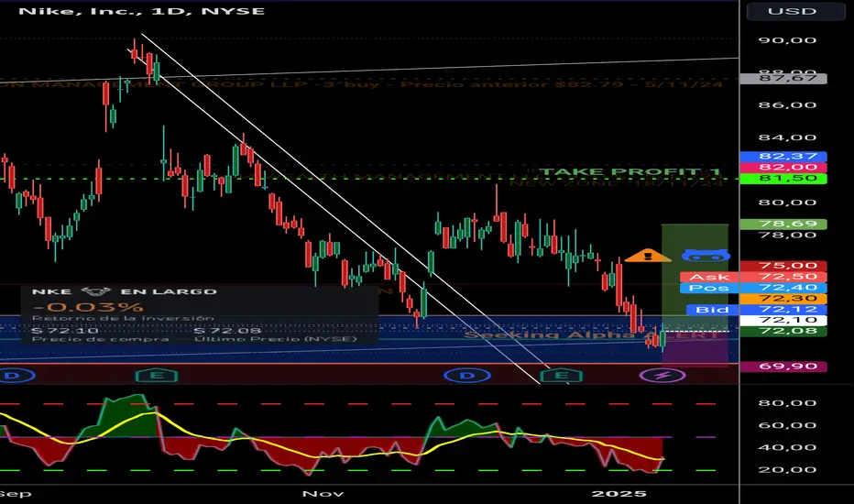Select the red Ask label
Viewport: 854px width, 504px height.
click(709, 277)
